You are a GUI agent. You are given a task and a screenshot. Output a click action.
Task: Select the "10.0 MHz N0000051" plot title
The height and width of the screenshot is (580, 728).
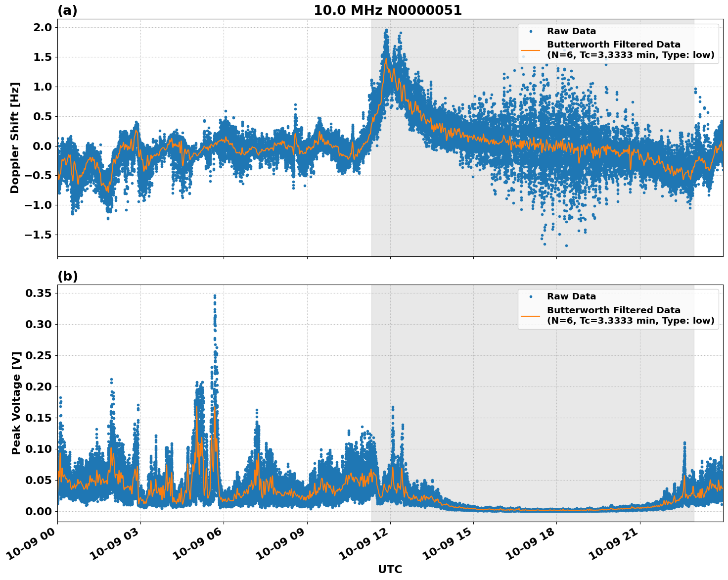[387, 10]
